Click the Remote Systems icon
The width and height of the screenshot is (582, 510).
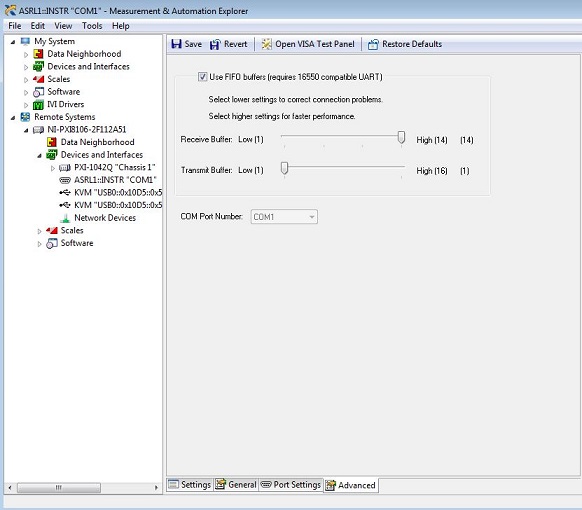pyautogui.click(x=25, y=117)
